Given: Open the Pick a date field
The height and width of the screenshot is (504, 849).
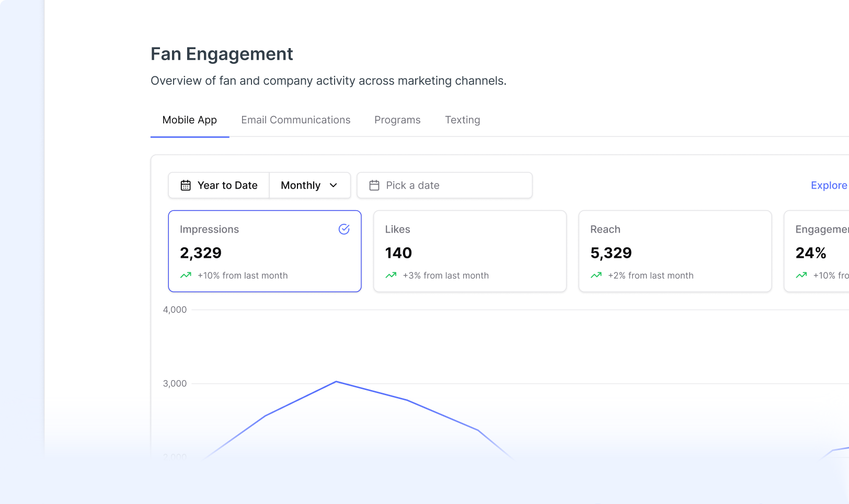Looking at the screenshot, I should tap(445, 185).
